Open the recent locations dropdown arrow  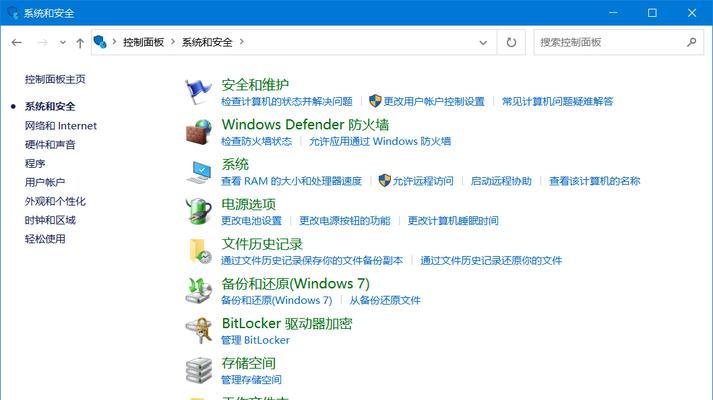[63, 43]
